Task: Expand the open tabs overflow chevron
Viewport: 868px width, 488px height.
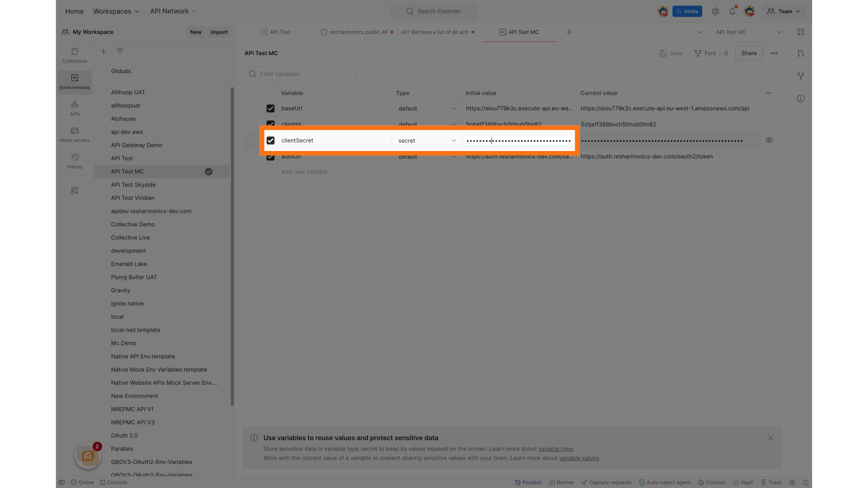Action: tap(700, 32)
